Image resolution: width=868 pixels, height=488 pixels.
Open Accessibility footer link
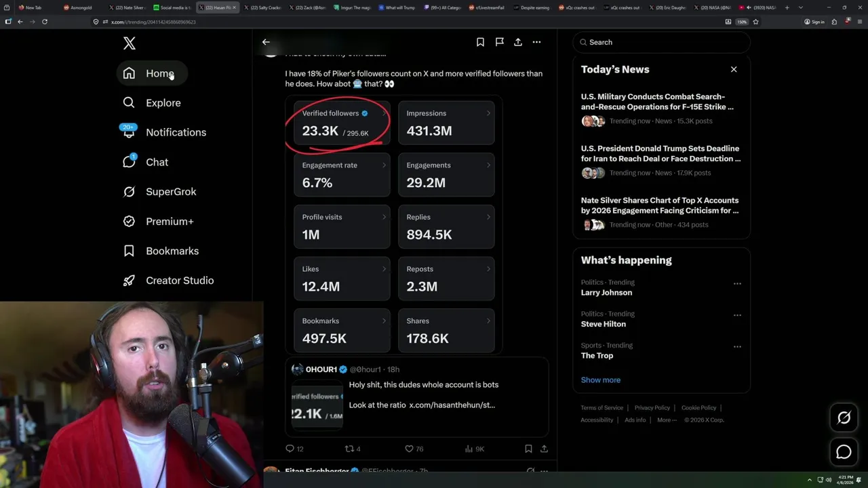(597, 420)
